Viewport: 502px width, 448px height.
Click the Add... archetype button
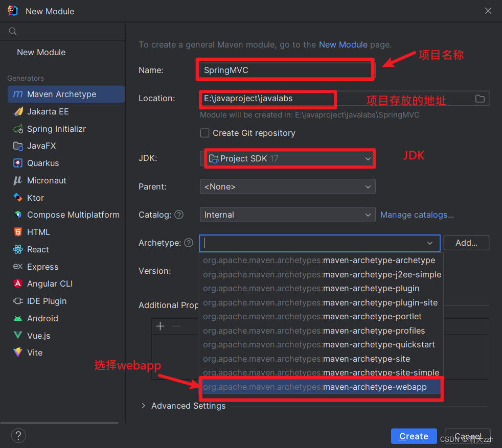[466, 243]
